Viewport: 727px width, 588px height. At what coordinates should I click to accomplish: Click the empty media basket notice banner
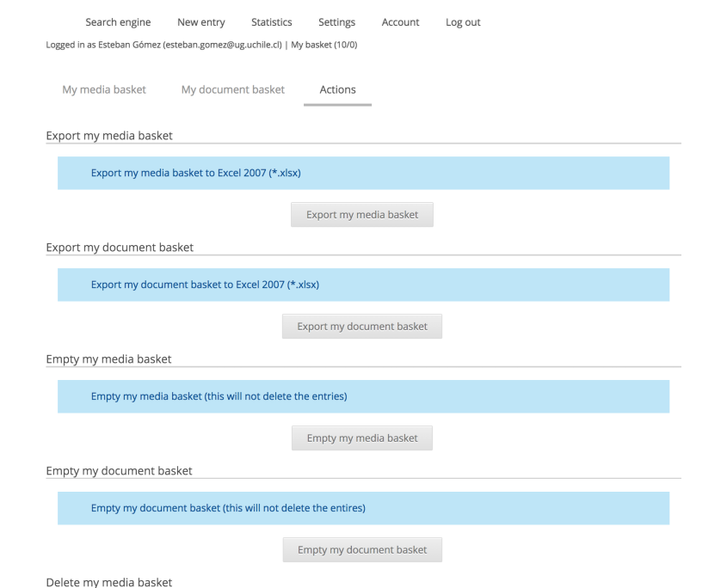point(363,396)
